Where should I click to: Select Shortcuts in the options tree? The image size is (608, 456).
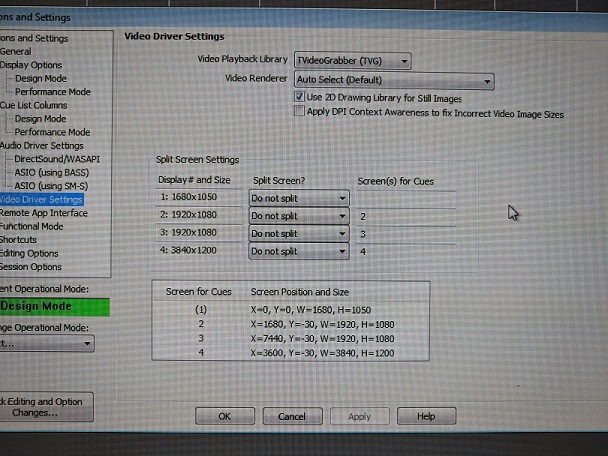coord(18,240)
